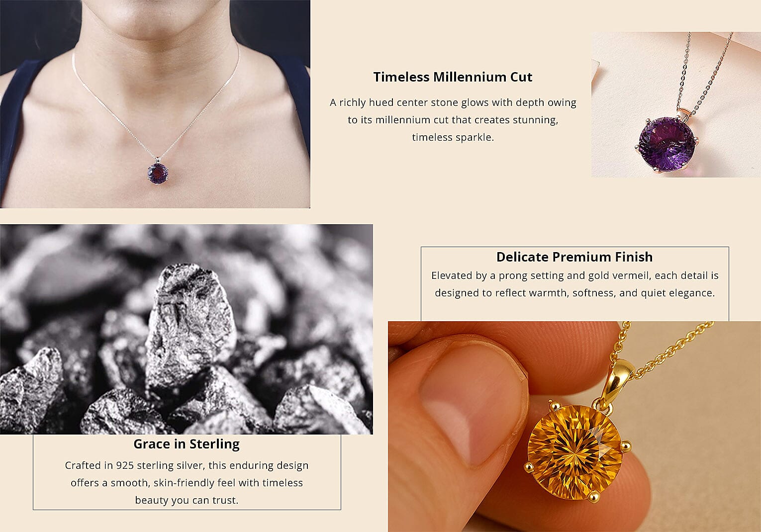This screenshot has width=761, height=532.
Task: Click the 925 sterling silver description paragraph
Action: (x=187, y=483)
